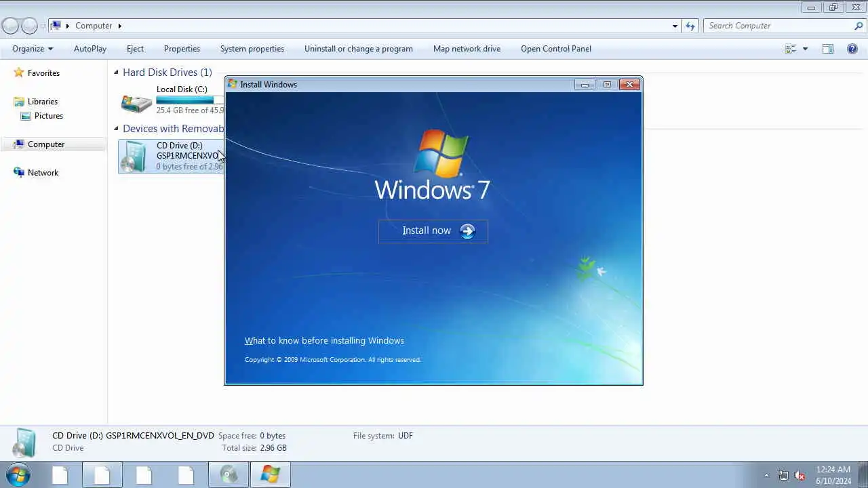Click Eject in the toolbar

click(x=135, y=49)
